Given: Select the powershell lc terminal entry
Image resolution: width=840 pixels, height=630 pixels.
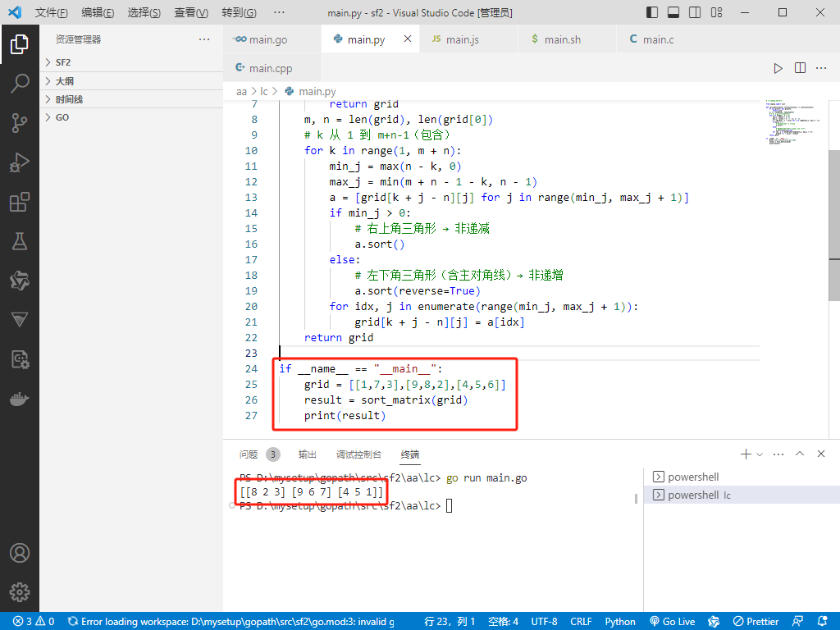Looking at the screenshot, I should tap(742, 495).
